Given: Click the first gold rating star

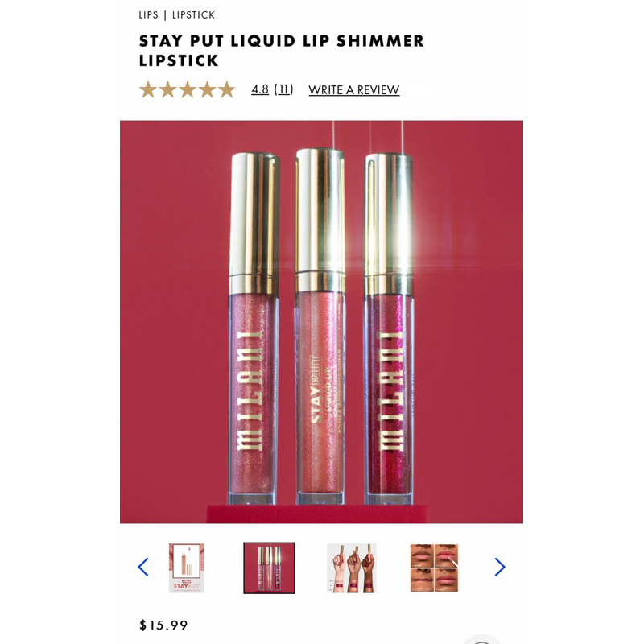Looking at the screenshot, I should point(148,89).
